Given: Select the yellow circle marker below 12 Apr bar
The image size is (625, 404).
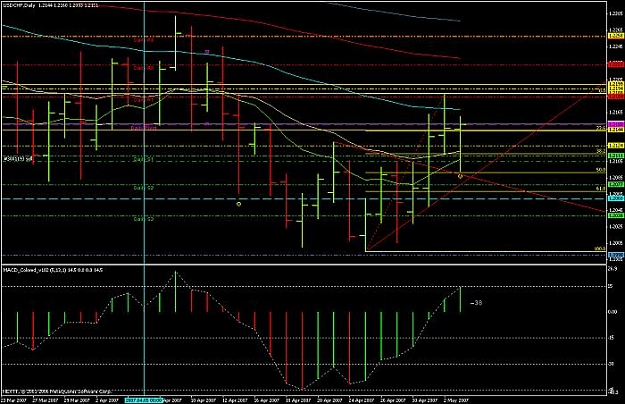Looking at the screenshot, I should (239, 204).
